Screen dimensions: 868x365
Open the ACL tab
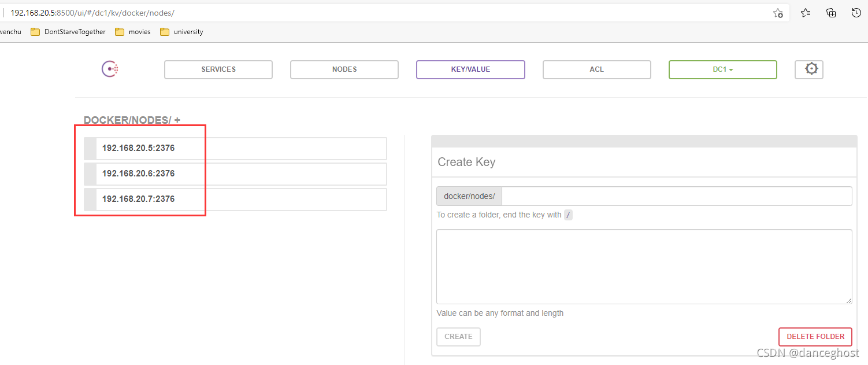click(596, 69)
